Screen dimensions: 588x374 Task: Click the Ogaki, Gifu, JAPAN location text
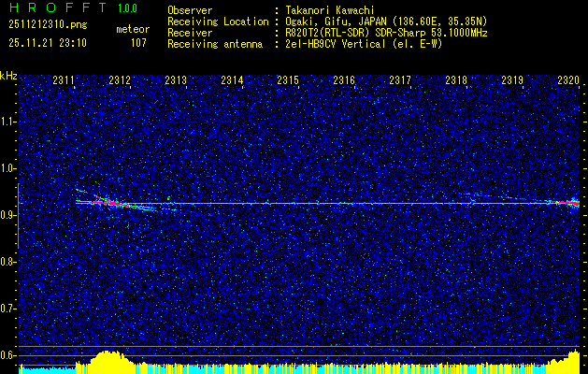386,22
